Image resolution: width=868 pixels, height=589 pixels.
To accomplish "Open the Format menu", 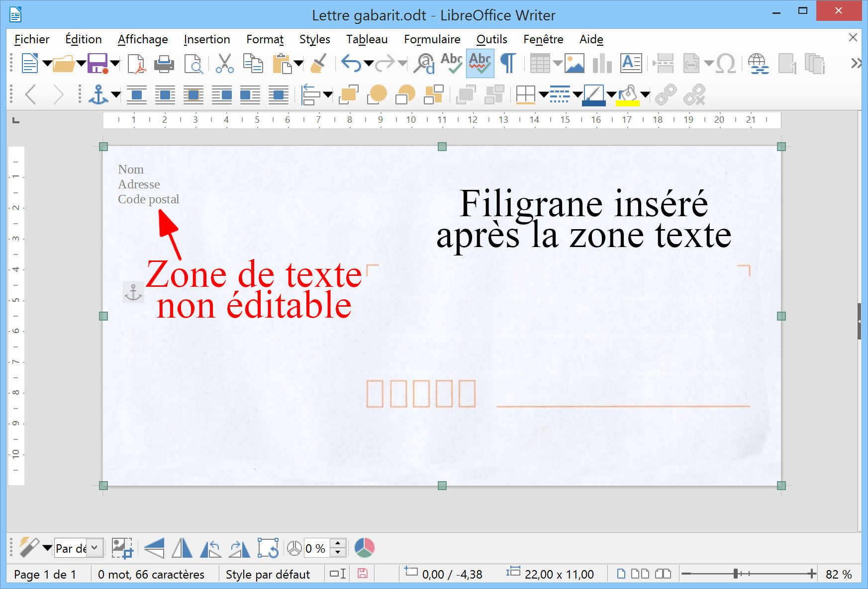I will 265,39.
